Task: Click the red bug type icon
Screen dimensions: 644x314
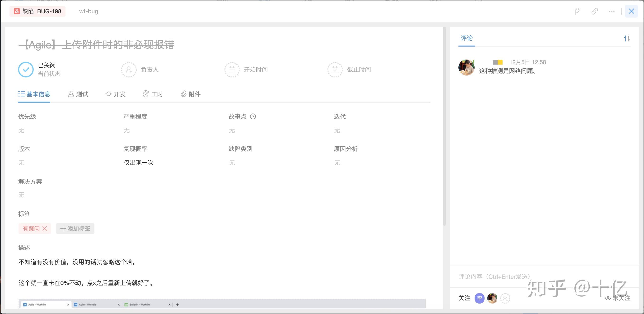Action: [17, 11]
